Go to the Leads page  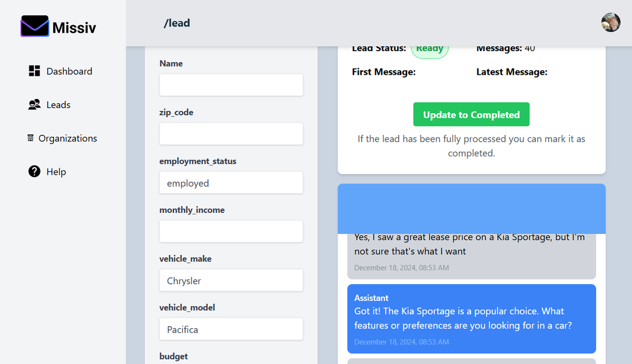tap(58, 105)
